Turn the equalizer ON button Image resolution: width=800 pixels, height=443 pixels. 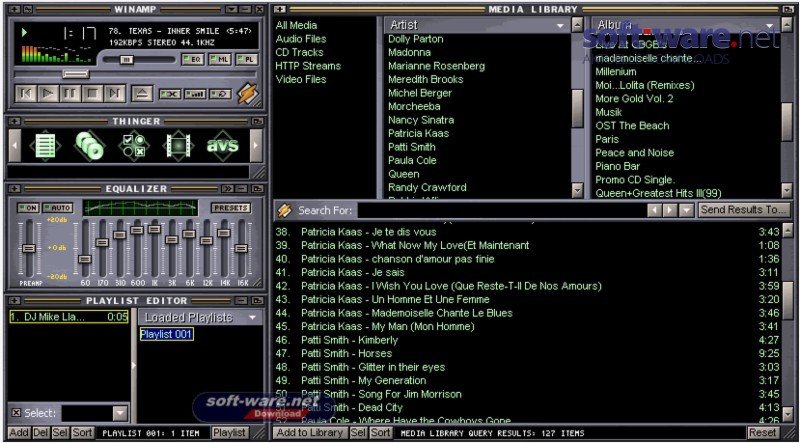click(28, 208)
